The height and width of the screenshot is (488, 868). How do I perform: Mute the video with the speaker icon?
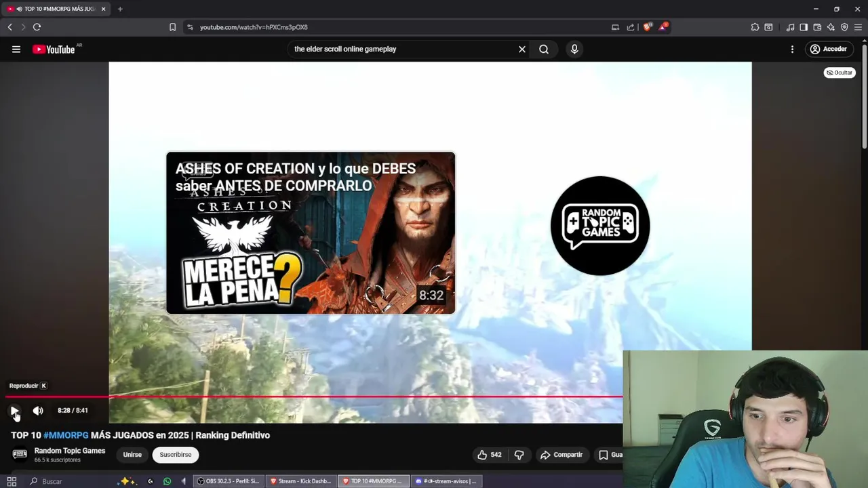pos(38,411)
